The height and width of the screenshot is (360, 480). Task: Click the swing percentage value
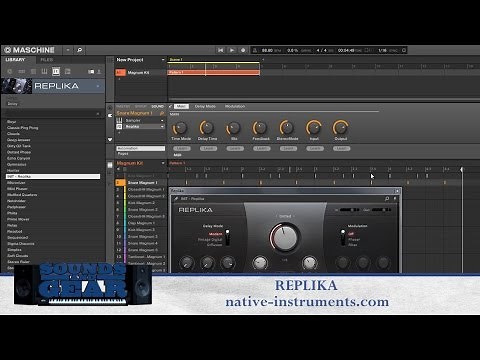click(x=293, y=50)
